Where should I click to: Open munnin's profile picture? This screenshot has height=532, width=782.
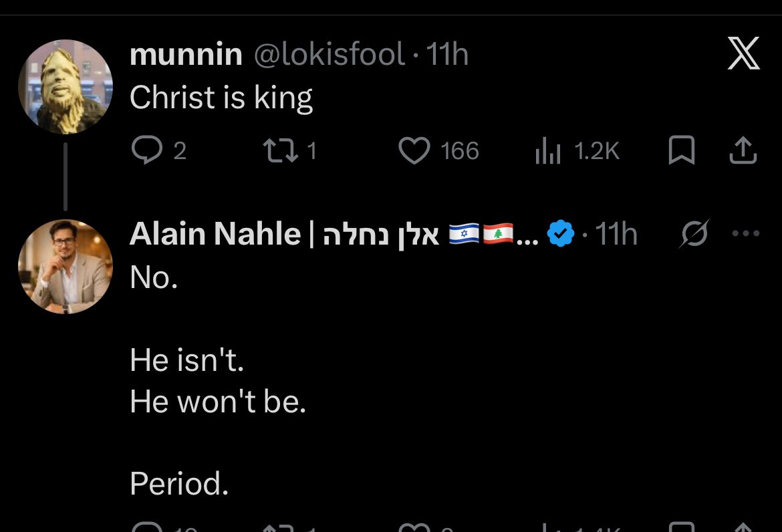pos(66,87)
